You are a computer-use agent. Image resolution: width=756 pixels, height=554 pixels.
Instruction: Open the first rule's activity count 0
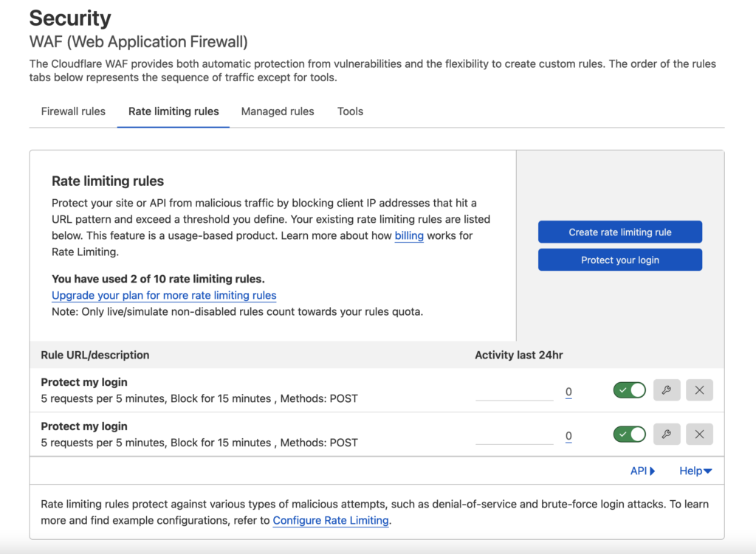(x=569, y=392)
